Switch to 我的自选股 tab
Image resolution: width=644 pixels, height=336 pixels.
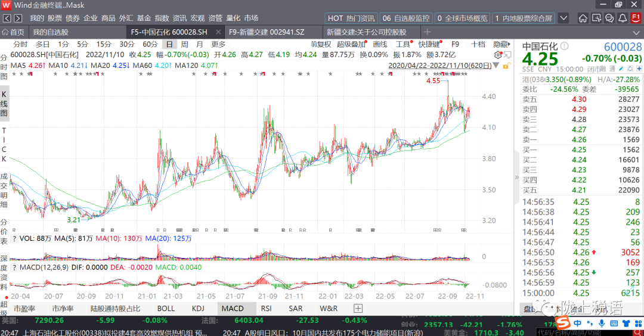click(x=51, y=32)
